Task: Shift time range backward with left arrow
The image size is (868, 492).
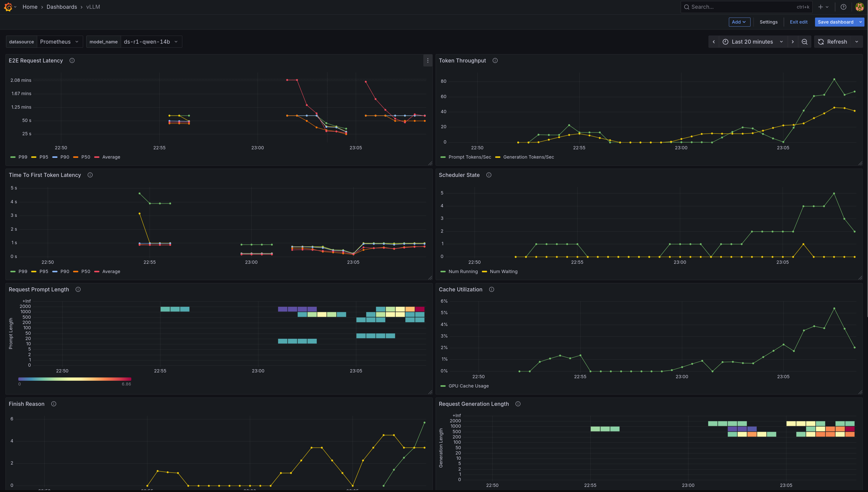Action: click(x=714, y=41)
